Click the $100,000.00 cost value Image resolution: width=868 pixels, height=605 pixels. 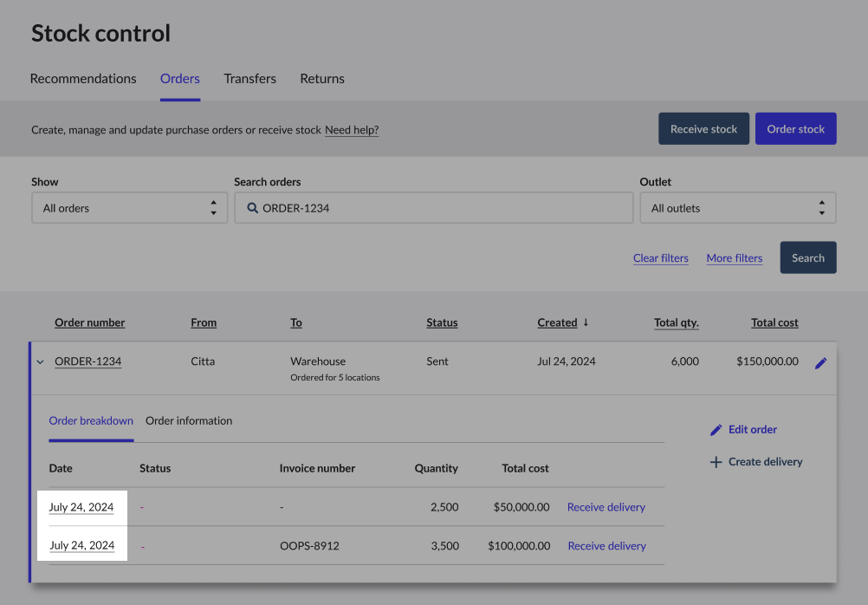[x=519, y=546]
